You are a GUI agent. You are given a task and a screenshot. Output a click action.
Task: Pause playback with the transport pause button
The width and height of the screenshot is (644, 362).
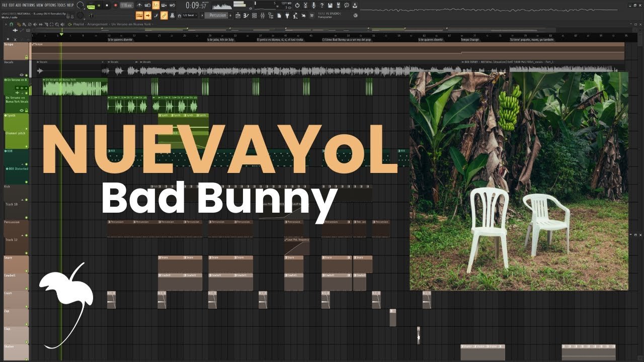pos(99,5)
